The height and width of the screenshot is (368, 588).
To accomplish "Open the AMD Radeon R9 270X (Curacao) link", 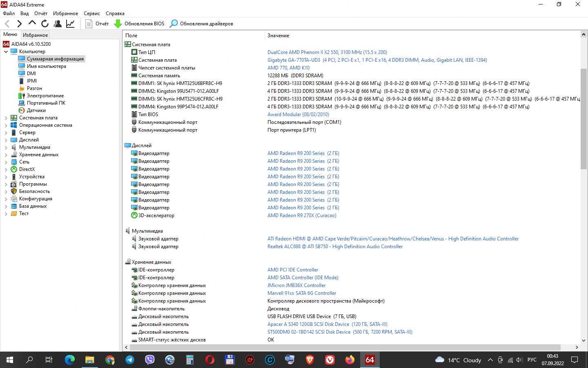I will (x=302, y=215).
